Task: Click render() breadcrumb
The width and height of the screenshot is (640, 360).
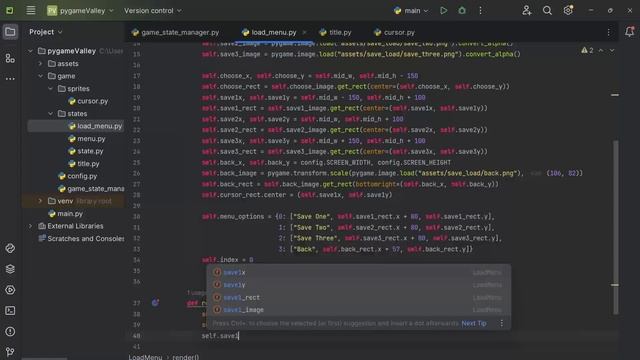Action: (x=186, y=357)
